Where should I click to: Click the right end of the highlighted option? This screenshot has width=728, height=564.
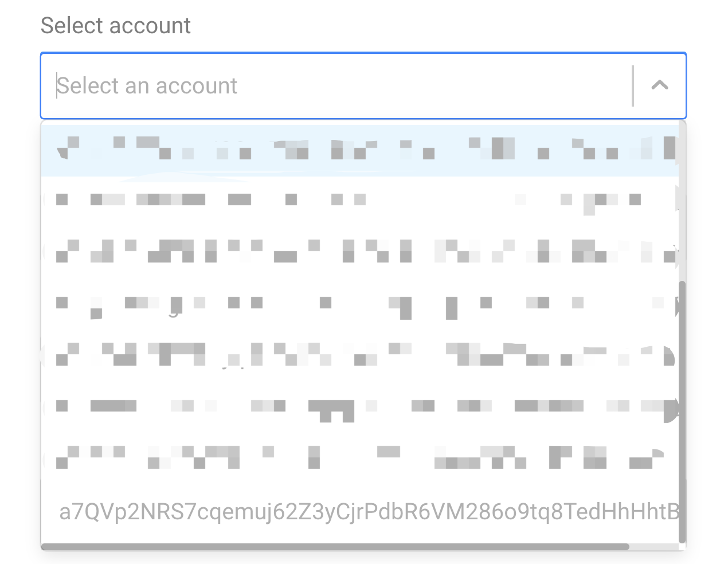(668, 150)
